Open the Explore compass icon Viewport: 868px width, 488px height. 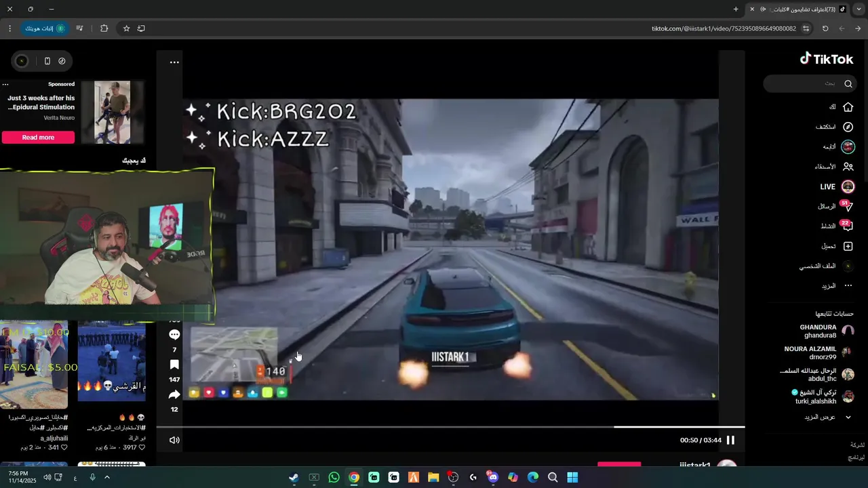[x=848, y=127]
